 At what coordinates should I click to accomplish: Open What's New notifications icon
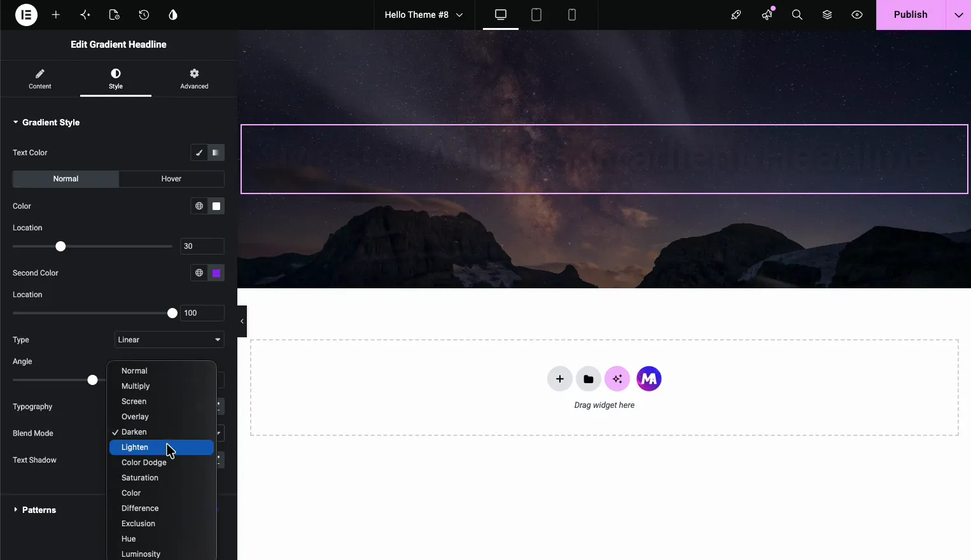click(x=767, y=15)
